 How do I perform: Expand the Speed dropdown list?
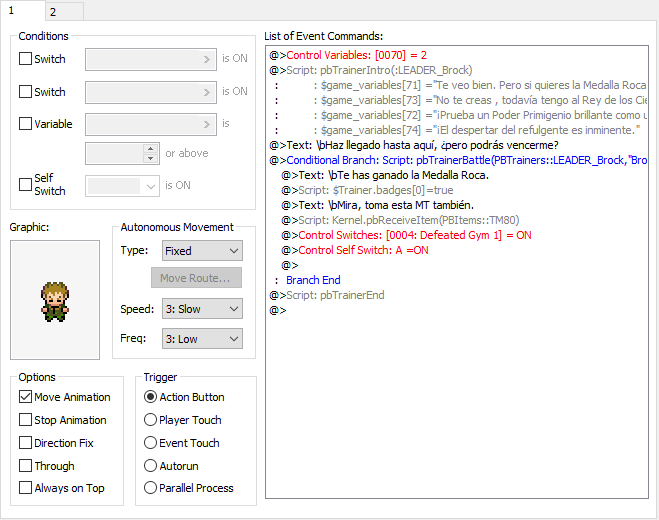pos(202,310)
